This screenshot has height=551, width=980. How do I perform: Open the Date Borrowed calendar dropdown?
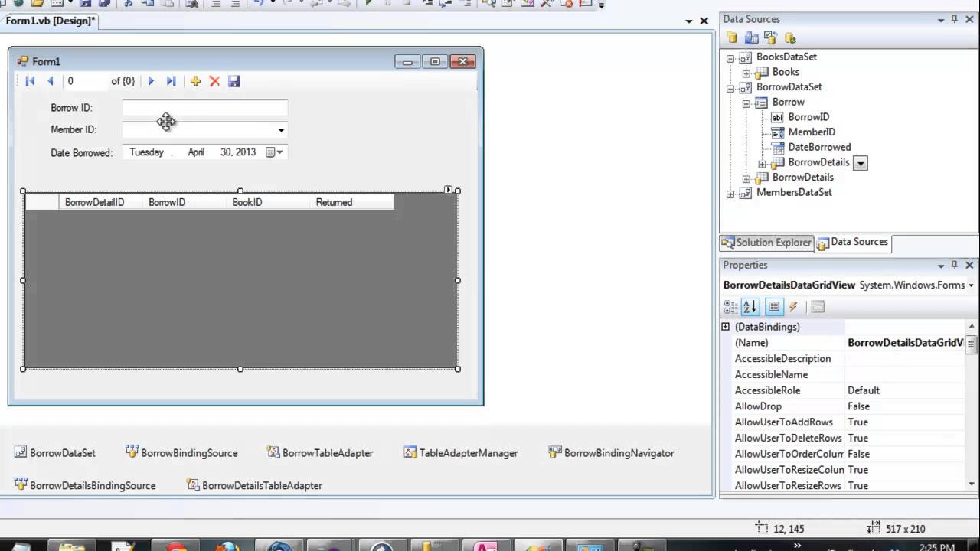tap(274, 152)
